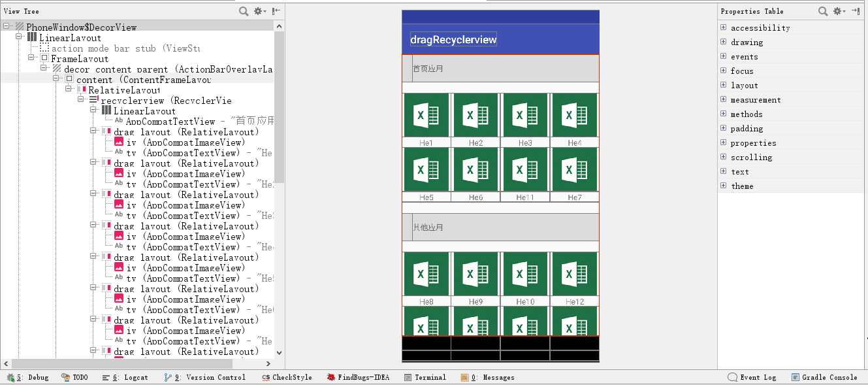Open the CheckStyle tool window tab
Image resolution: width=868 pixels, height=385 pixels.
tap(287, 377)
